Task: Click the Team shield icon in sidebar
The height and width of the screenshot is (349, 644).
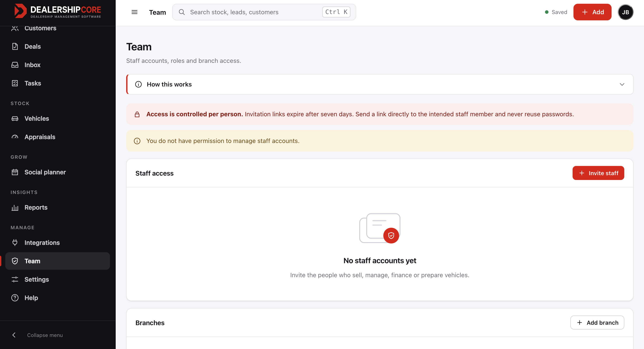Action: coord(15,261)
